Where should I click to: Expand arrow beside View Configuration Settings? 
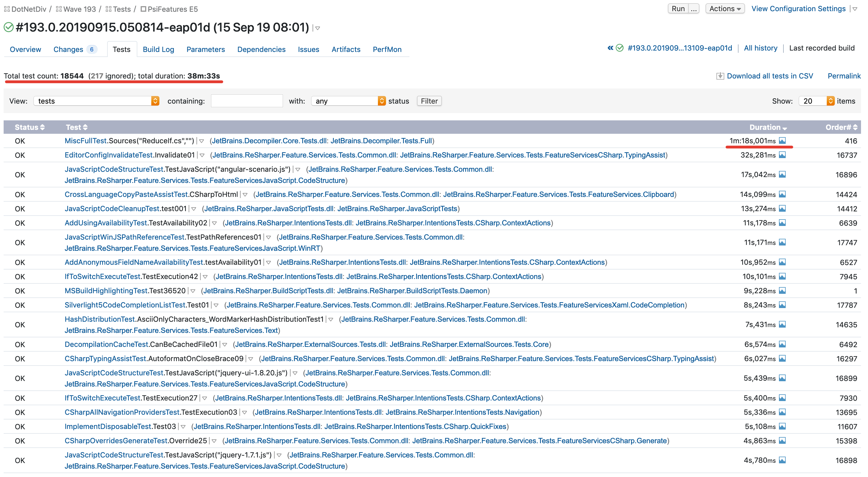855,9
